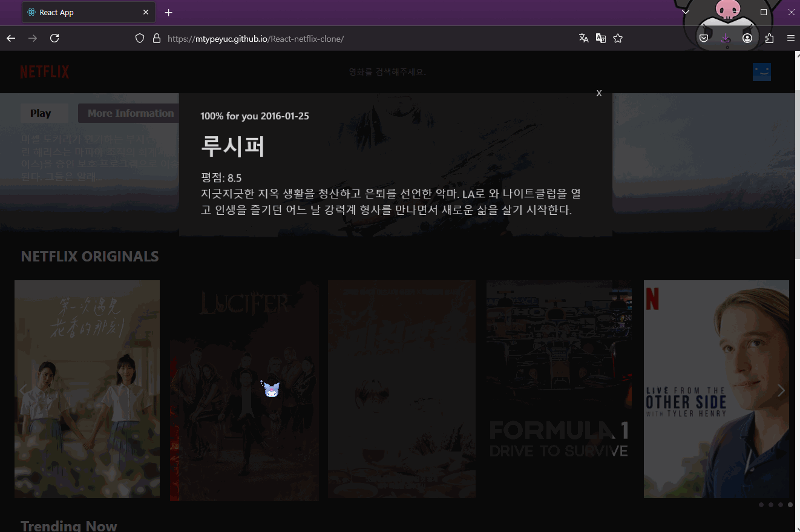This screenshot has height=532, width=800.
Task: Click the Trending Now heading
Action: coord(69,526)
